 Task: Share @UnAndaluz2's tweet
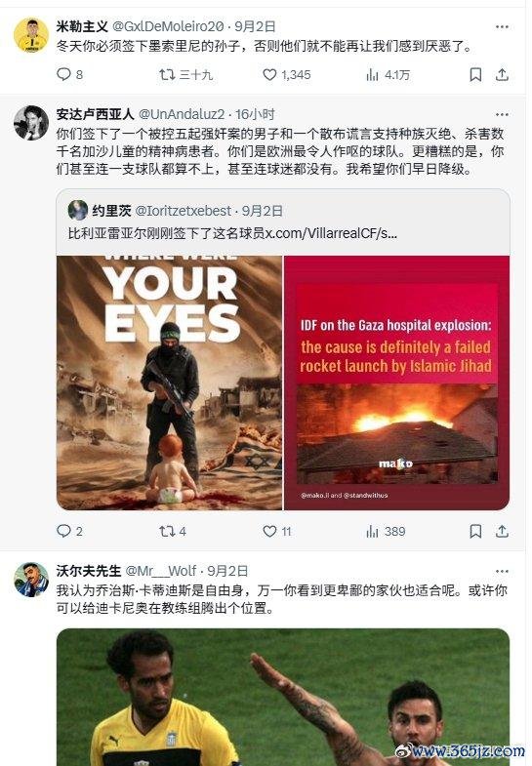click(x=502, y=531)
